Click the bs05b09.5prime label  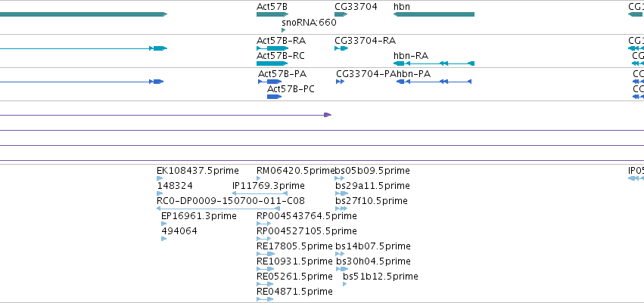point(372,171)
